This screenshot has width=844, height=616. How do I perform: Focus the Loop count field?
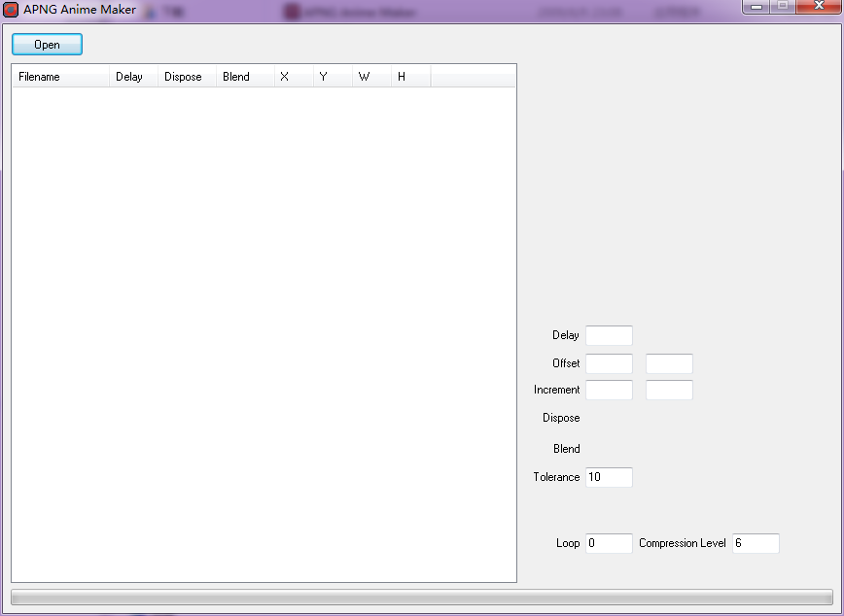[609, 543]
